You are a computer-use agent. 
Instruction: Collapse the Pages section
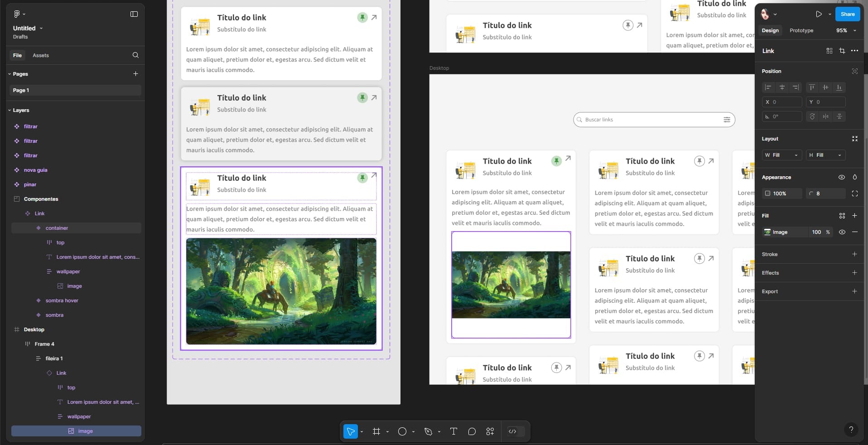tap(10, 74)
